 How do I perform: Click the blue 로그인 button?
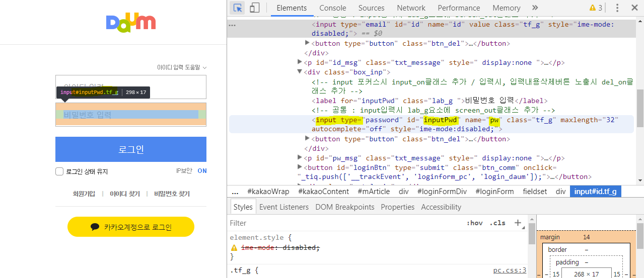(131, 149)
